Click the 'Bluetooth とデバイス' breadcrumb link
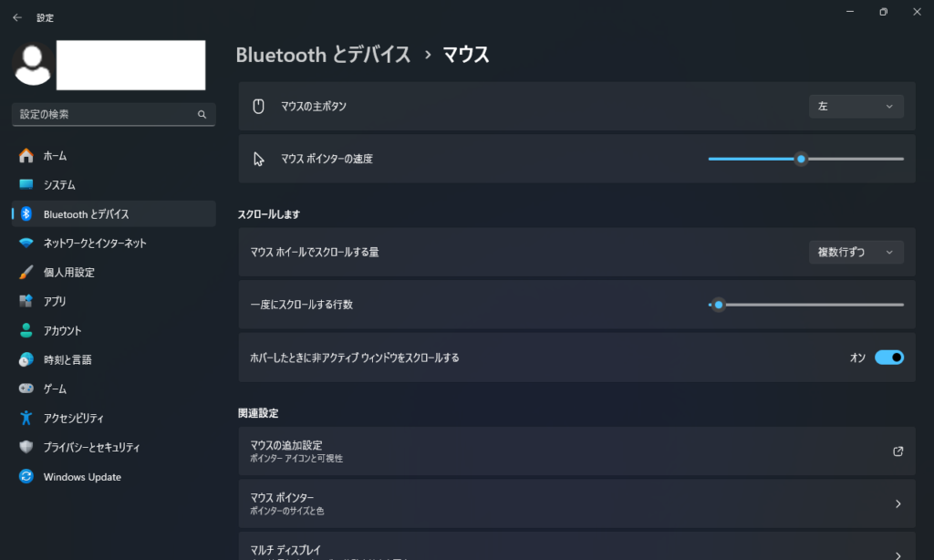Image resolution: width=934 pixels, height=560 pixels. (x=323, y=55)
